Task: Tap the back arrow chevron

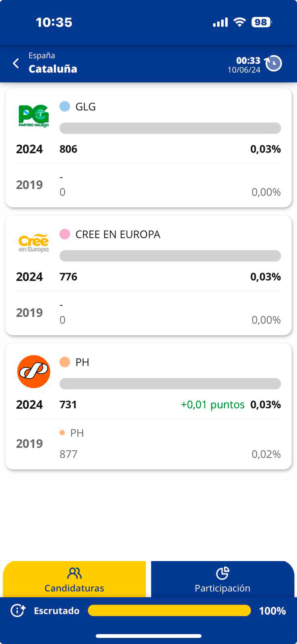Action: tap(16, 63)
